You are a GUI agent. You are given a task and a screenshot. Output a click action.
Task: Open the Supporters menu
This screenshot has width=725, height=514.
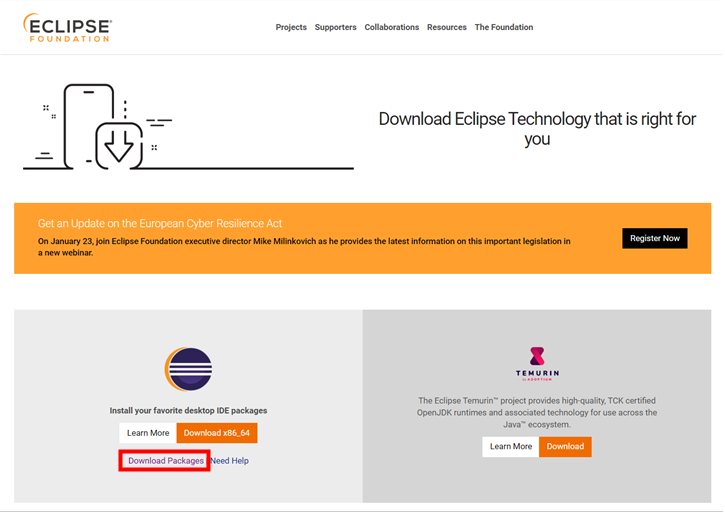[x=336, y=27]
